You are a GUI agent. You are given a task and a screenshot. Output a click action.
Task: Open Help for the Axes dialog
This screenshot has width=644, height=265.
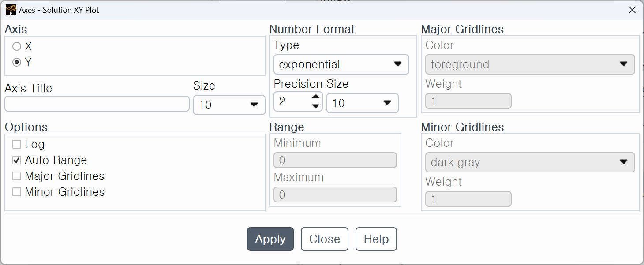coord(376,239)
